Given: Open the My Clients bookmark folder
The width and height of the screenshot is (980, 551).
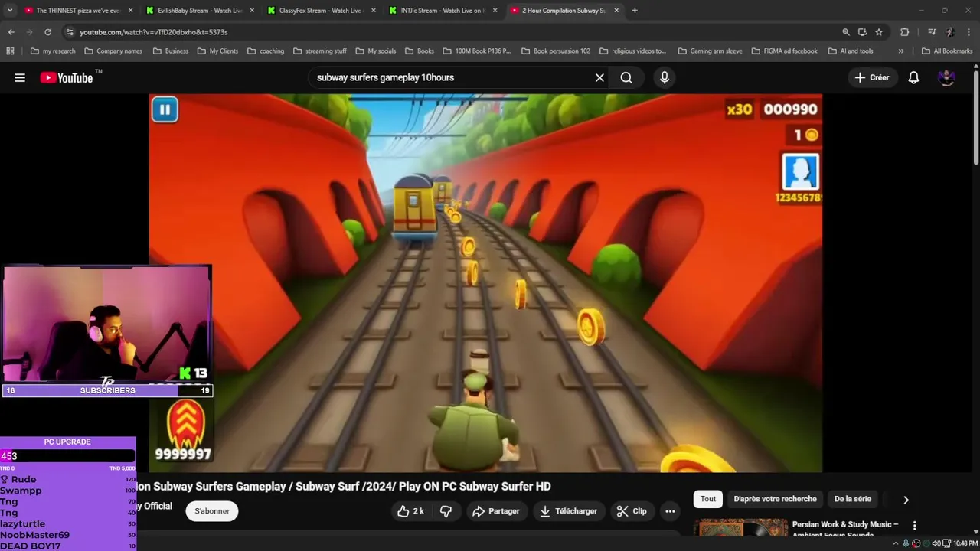Looking at the screenshot, I should click(x=217, y=51).
